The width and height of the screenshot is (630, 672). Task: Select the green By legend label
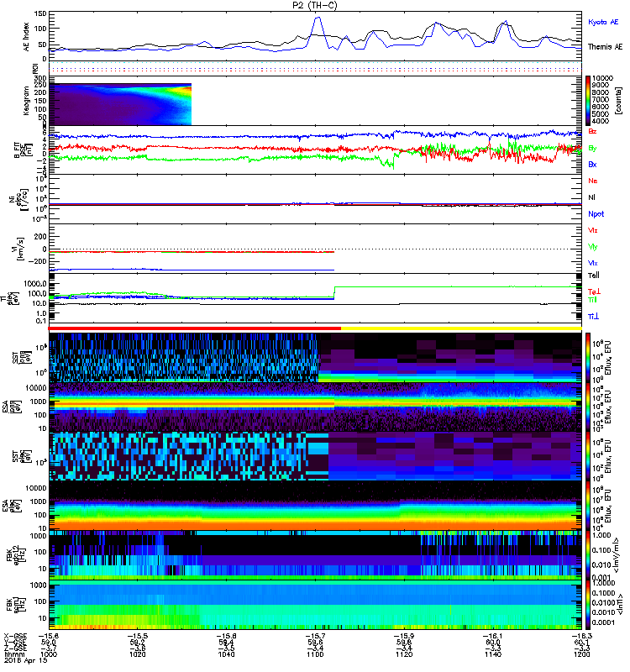point(592,148)
